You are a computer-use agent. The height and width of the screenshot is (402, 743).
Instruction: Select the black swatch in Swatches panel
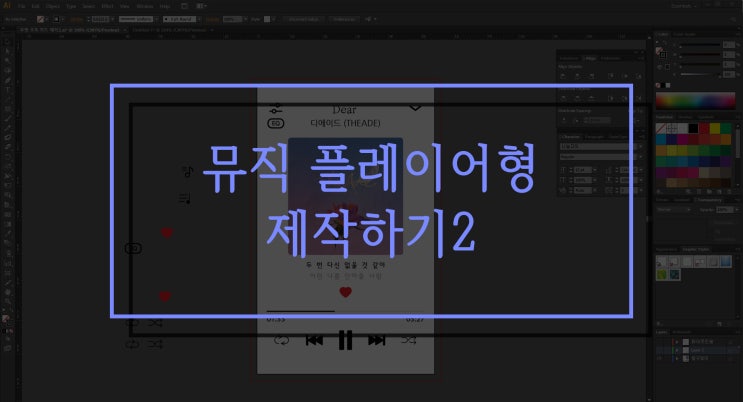click(693, 128)
